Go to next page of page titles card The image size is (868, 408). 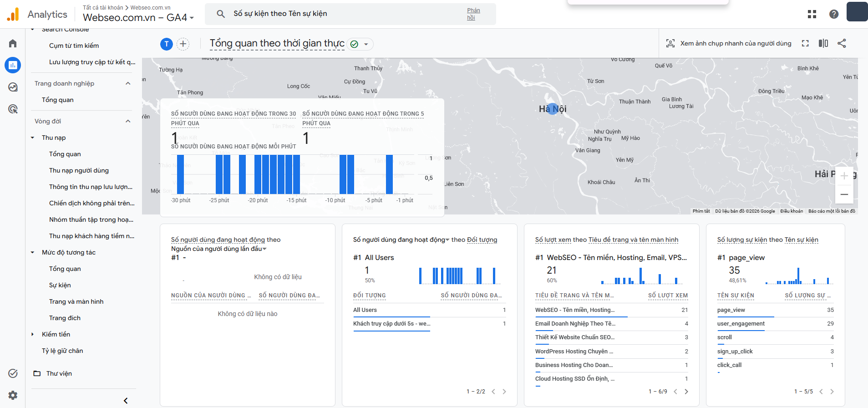(686, 392)
